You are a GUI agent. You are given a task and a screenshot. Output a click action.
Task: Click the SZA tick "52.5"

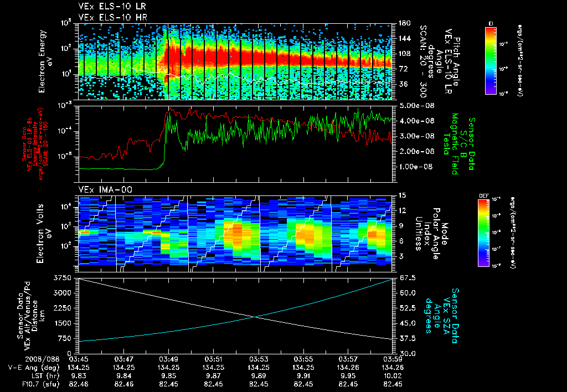[407, 308]
